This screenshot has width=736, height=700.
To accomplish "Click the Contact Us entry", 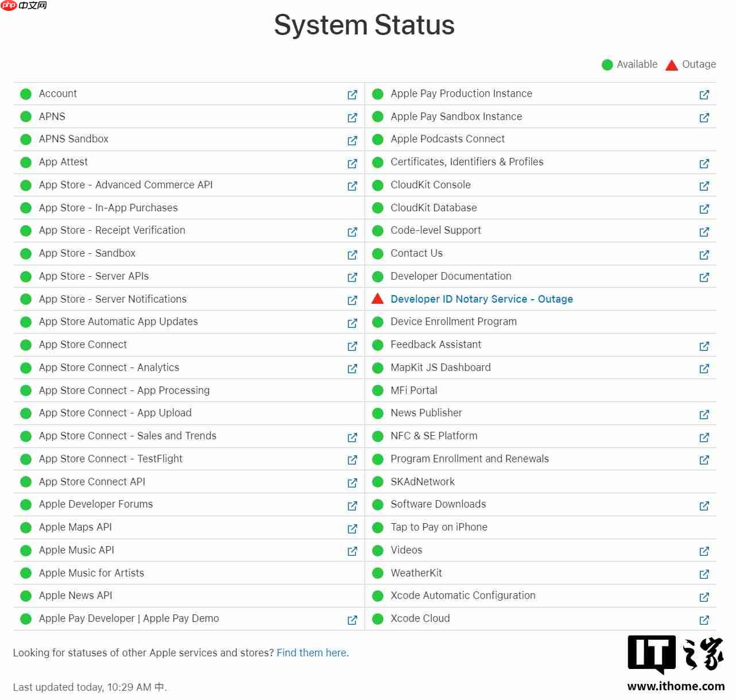I will (416, 253).
